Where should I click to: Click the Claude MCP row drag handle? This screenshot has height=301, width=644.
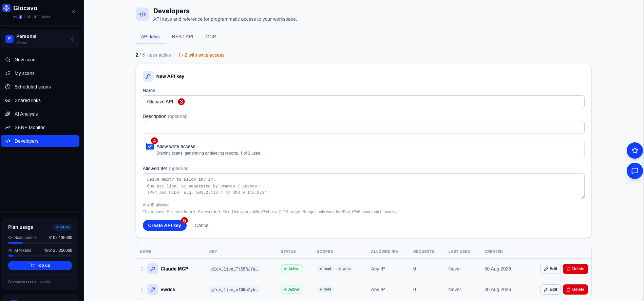pos(142,269)
